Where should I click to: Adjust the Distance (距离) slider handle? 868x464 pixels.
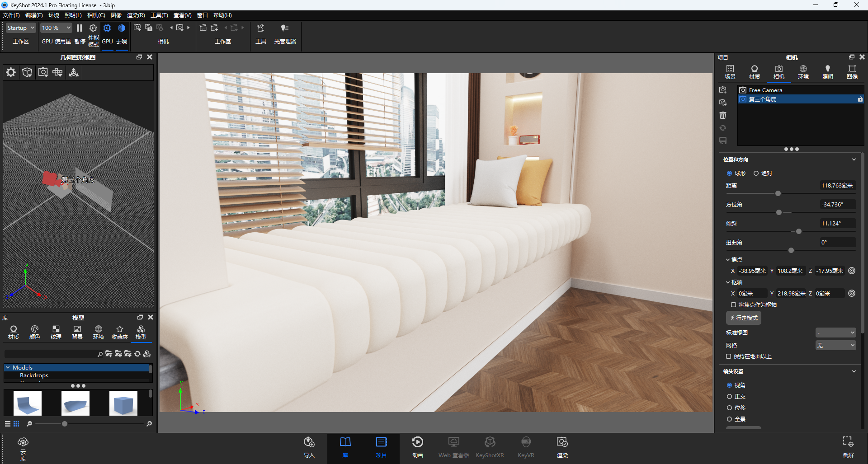[x=778, y=193]
